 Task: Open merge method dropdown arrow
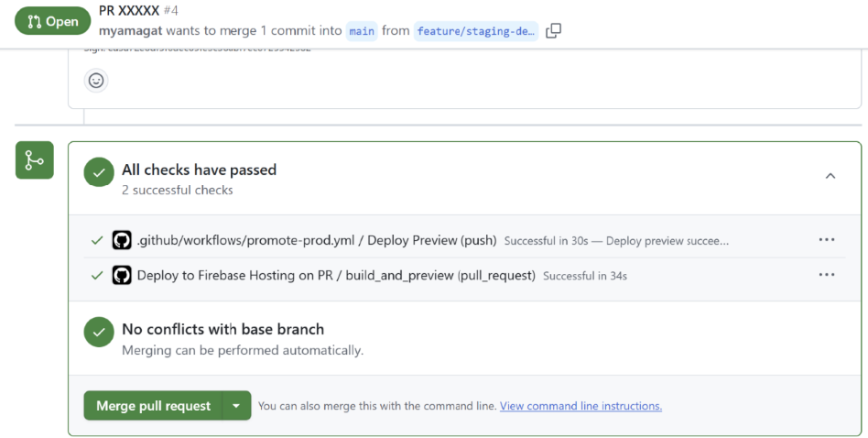click(x=236, y=406)
